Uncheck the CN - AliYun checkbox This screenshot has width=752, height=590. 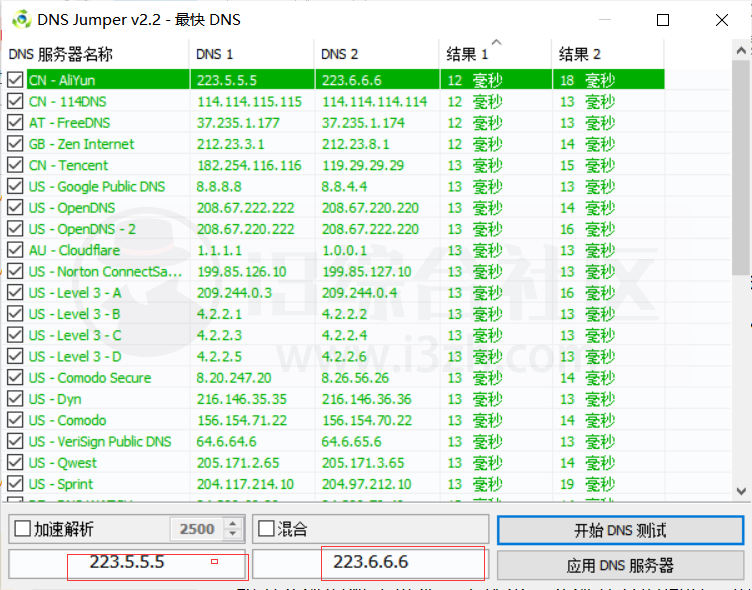coord(15,80)
